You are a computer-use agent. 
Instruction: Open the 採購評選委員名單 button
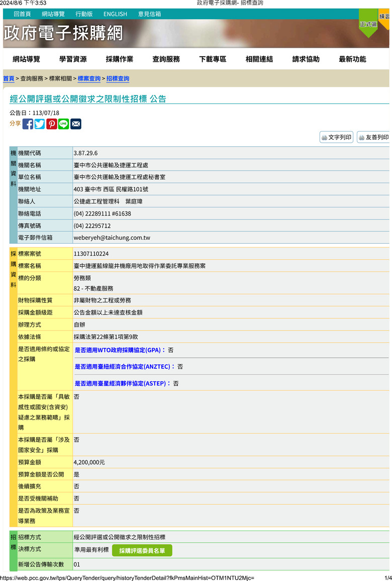(x=142, y=551)
